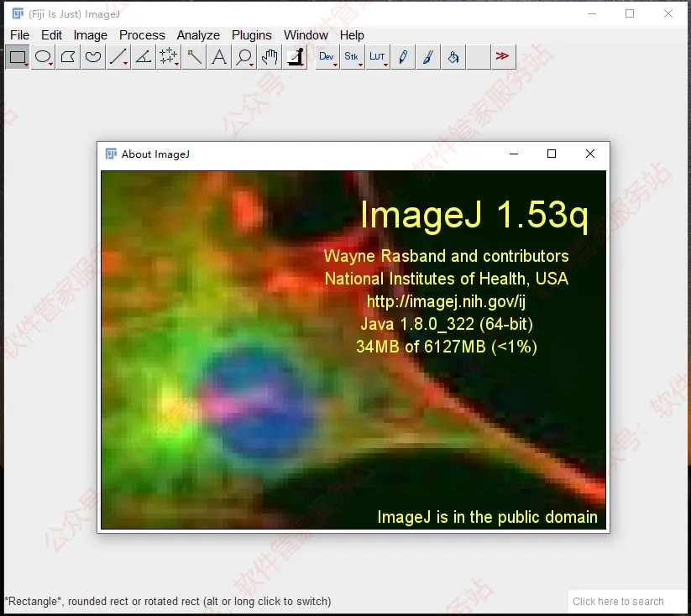691x616 pixels.
Task: Click 'ImageJ is in the public domain' text
Action: click(488, 517)
